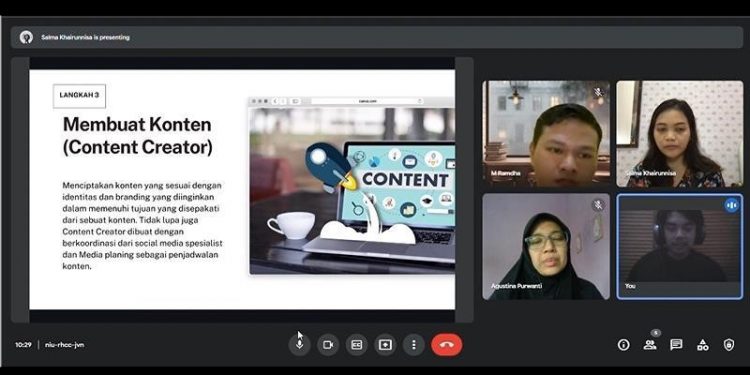Click muted mic indicator on Agustina tile

pos(598,205)
